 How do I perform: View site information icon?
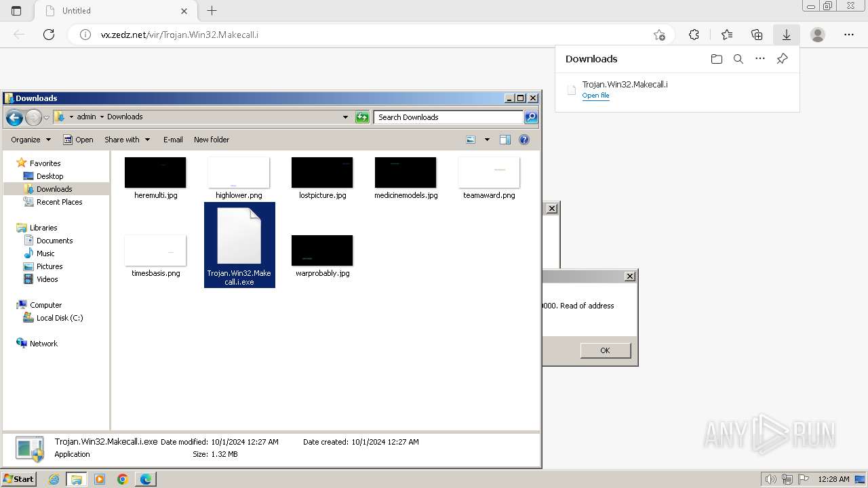coord(85,35)
